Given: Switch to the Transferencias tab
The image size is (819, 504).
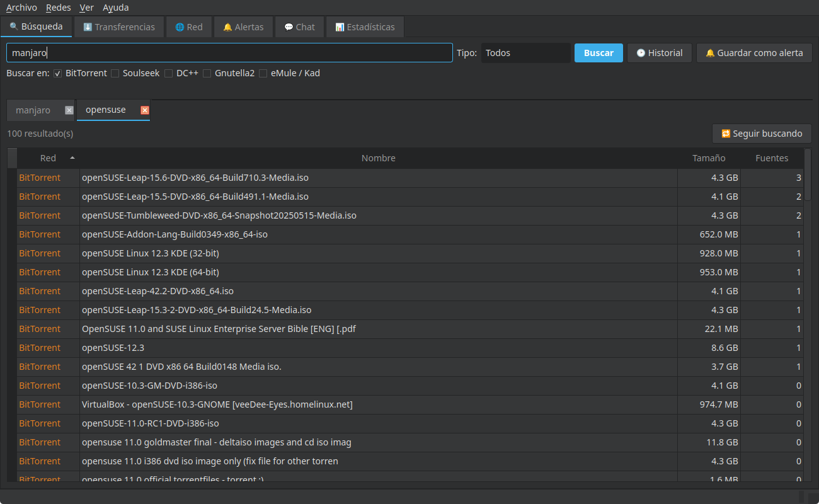Looking at the screenshot, I should tap(119, 27).
